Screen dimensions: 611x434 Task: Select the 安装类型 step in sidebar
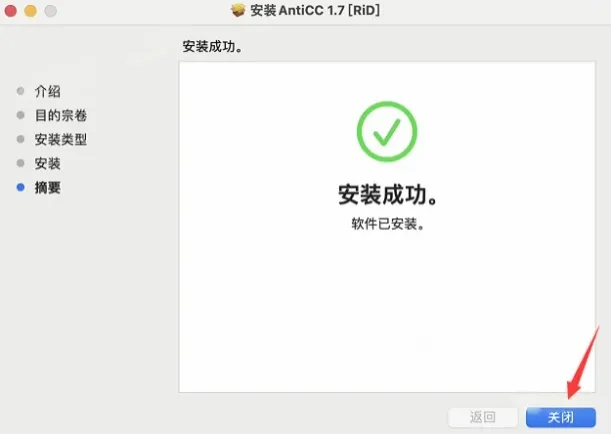point(61,139)
